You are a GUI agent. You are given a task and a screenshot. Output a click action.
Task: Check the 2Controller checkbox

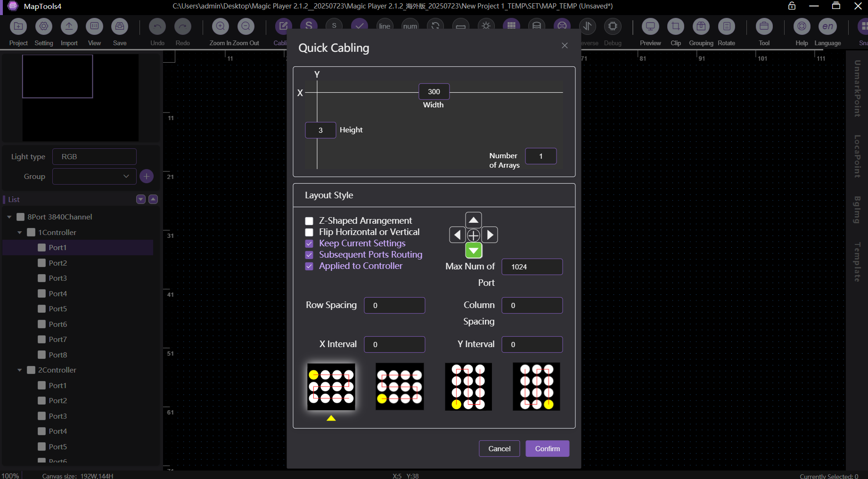point(31,370)
